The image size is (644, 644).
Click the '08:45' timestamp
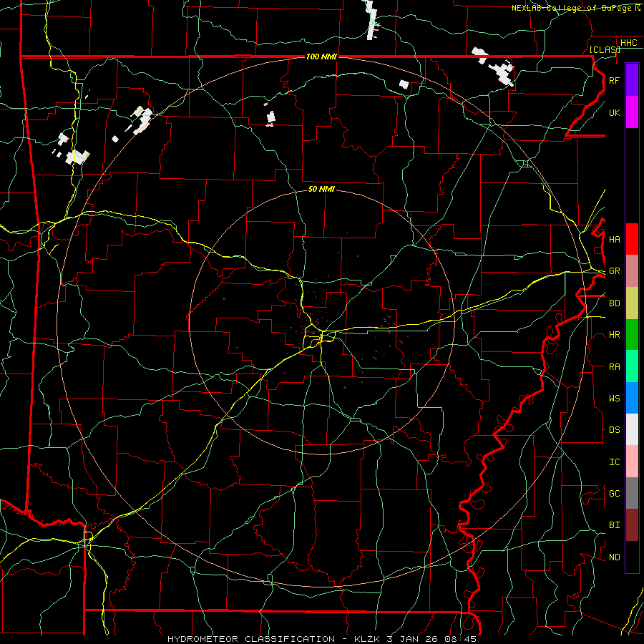pos(462,639)
